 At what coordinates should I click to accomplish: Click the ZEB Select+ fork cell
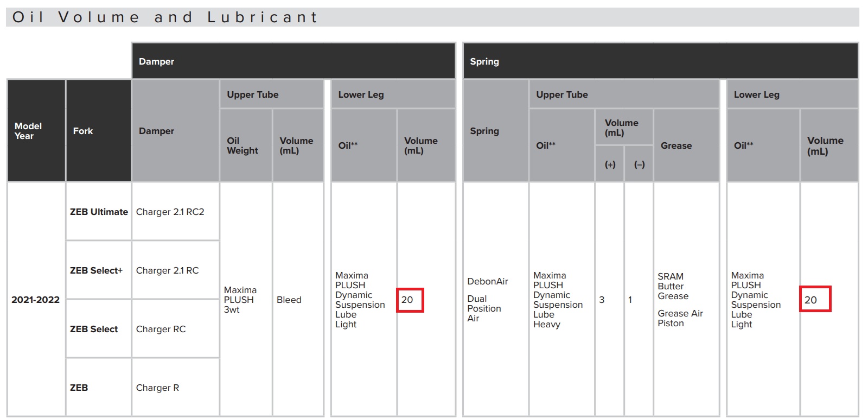99,270
